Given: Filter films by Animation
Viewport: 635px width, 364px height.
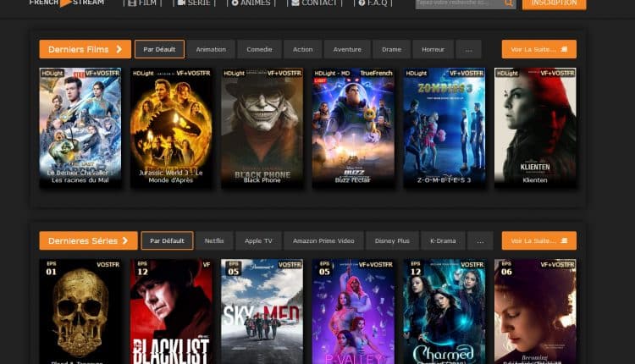Looking at the screenshot, I should click(x=211, y=49).
